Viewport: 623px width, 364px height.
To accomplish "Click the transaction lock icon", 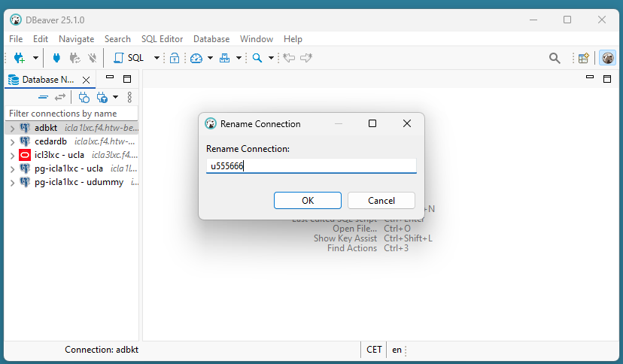I will (175, 58).
